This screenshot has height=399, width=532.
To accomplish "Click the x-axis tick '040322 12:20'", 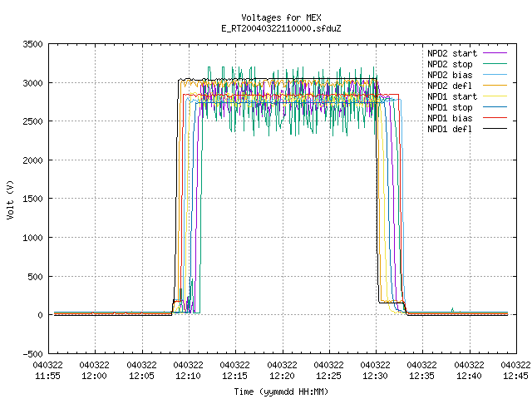I will [282, 371].
